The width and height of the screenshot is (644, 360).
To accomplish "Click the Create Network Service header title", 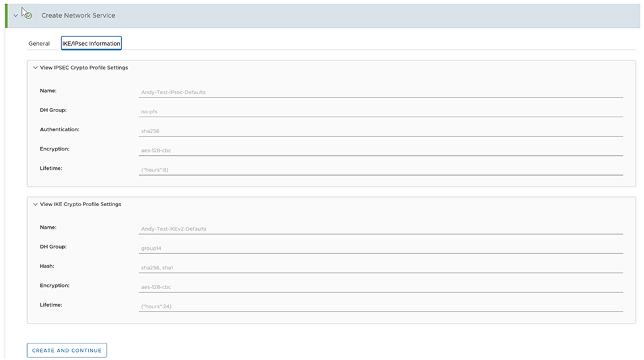I will (78, 15).
